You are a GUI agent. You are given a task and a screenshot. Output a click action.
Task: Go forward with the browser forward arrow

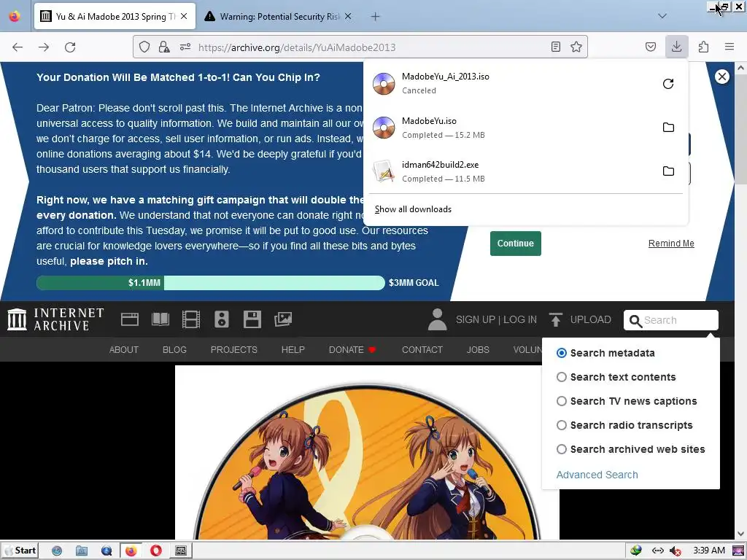pos(44,47)
